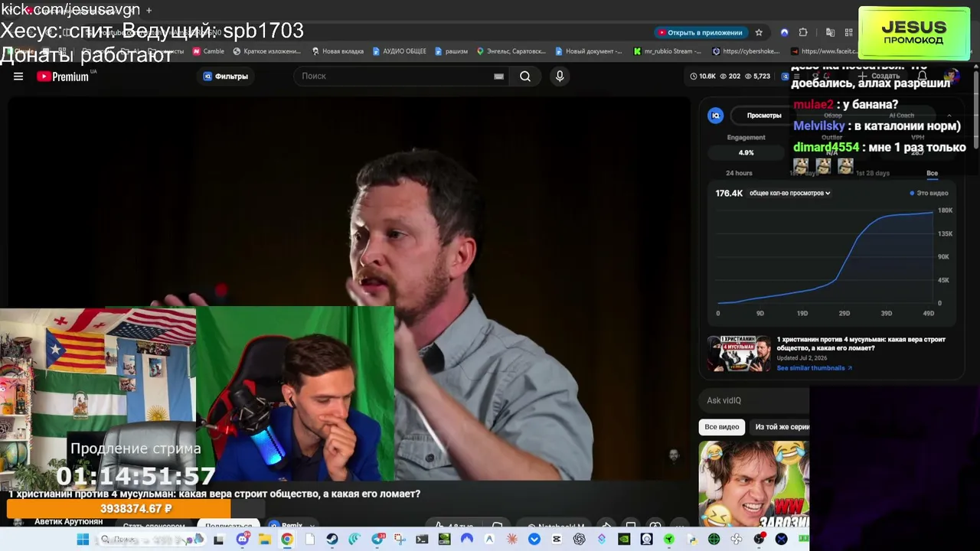Open the АУДИО ОБЩЕЕ bookmark
980x551 pixels.
coord(400,51)
